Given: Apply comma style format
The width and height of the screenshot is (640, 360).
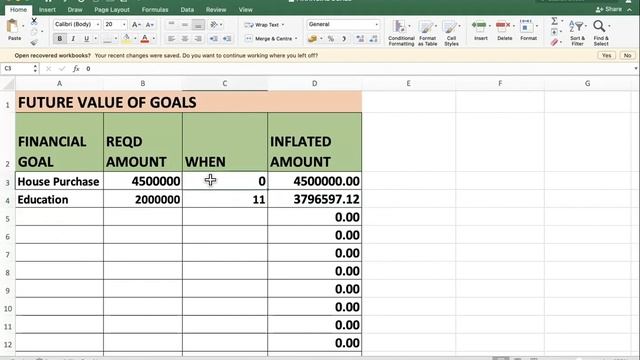Looking at the screenshot, I should coord(344,39).
